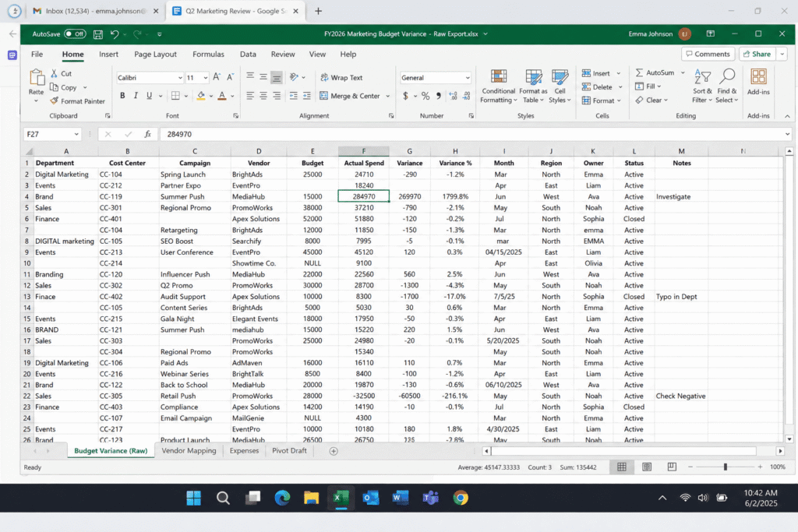This screenshot has width=798, height=532.
Task: Open the Insert ribbon tab
Action: (108, 54)
